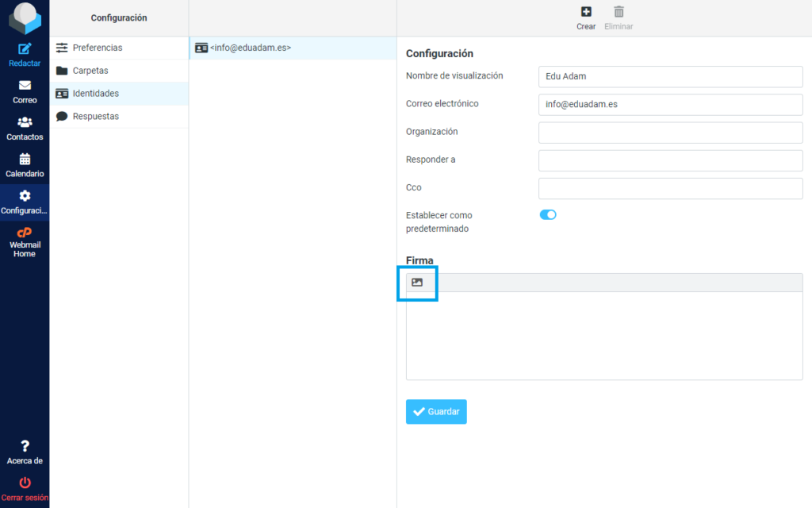Open Respuestas settings section

(x=95, y=116)
